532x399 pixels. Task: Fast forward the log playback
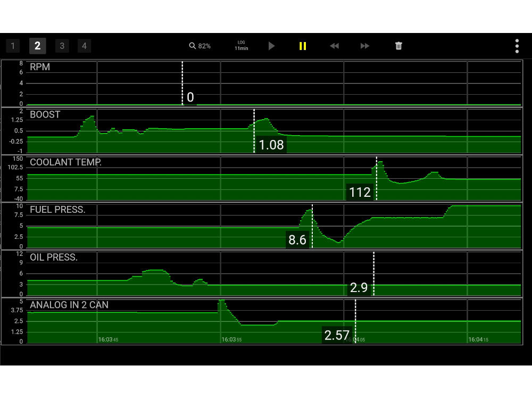tap(365, 46)
